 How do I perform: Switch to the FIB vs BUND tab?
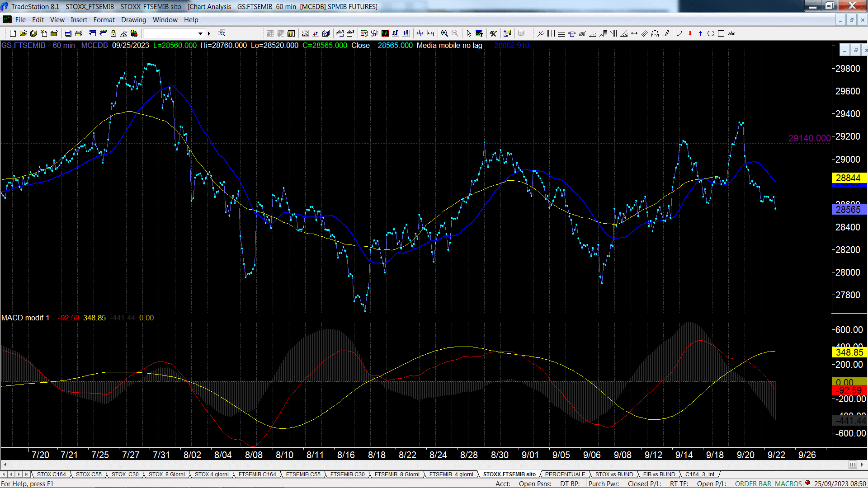pyautogui.click(x=659, y=474)
